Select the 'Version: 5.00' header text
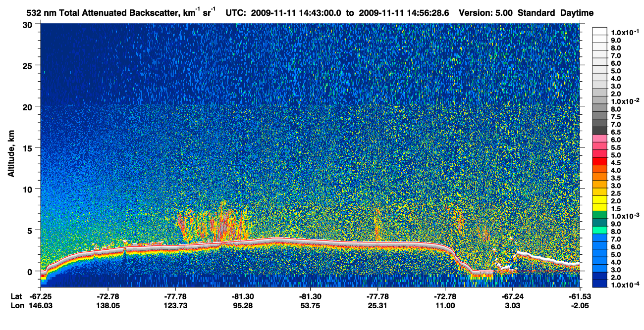Image resolution: width=644 pixels, height=330 pixels. pos(486,13)
